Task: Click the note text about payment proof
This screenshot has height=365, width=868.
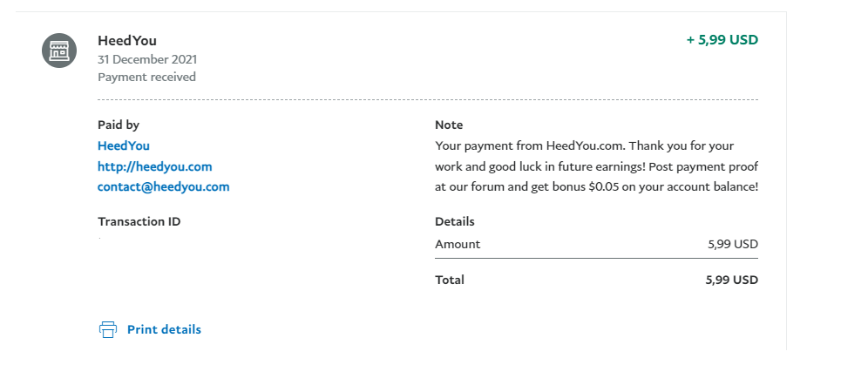Action: point(597,166)
